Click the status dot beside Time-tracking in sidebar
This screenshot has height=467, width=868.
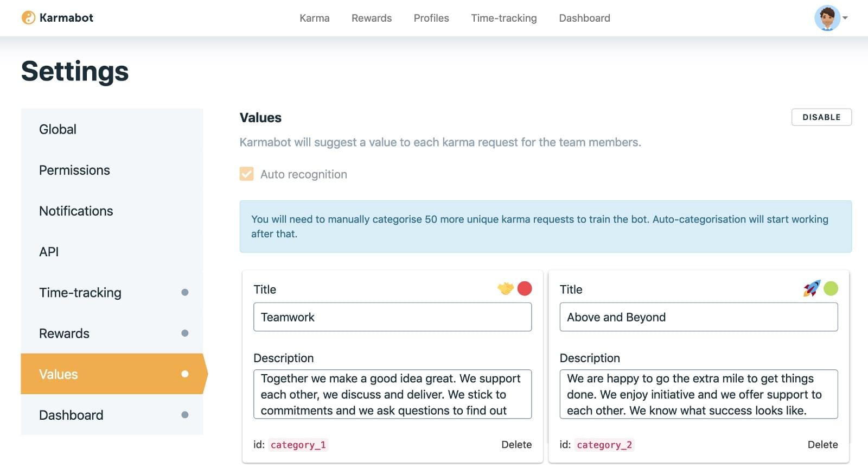coord(184,293)
